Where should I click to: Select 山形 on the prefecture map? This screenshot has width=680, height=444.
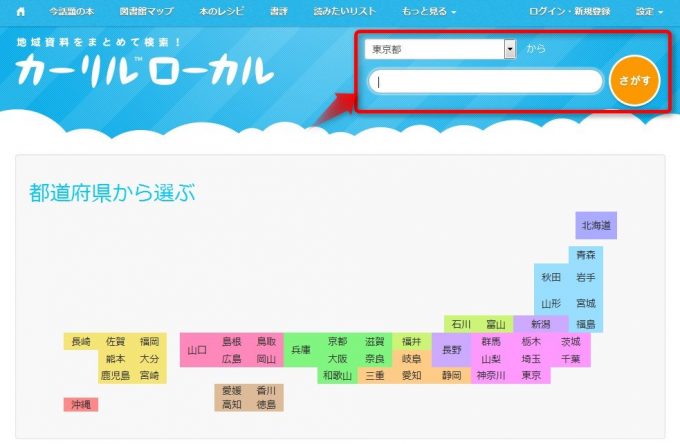click(551, 303)
